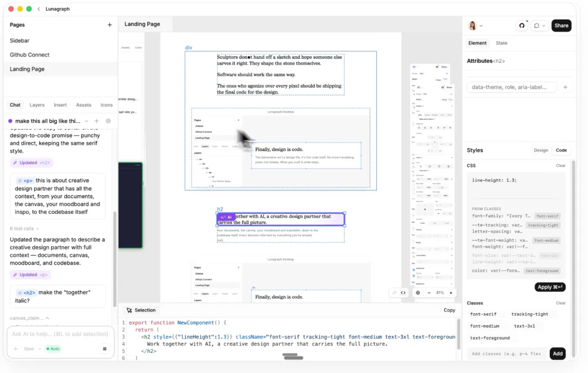Switch to the Layers tab

click(x=37, y=105)
